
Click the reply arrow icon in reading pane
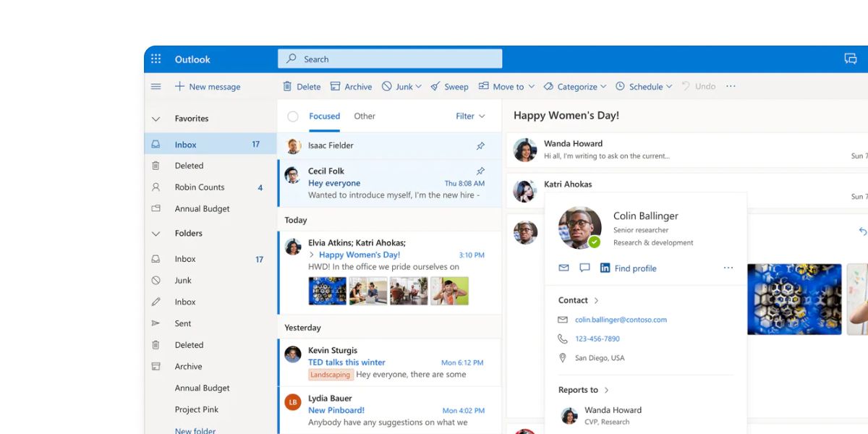(862, 231)
